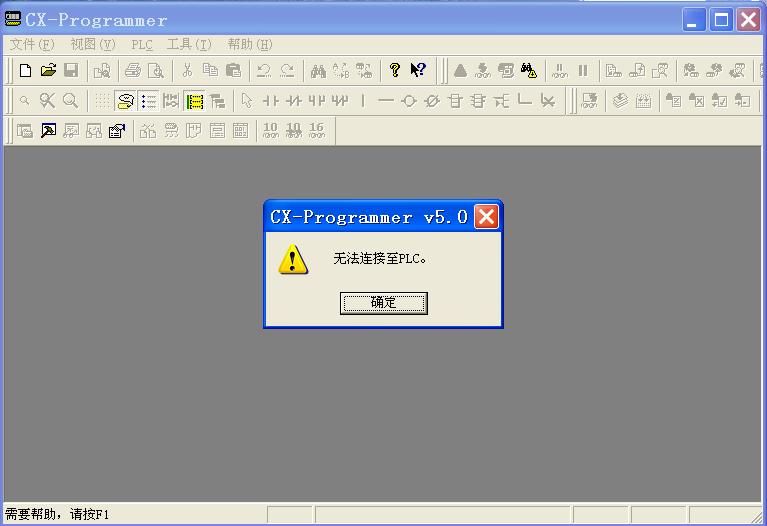Click the small zoom out magnifier icon
This screenshot has height=526, width=767.
[x=24, y=101]
